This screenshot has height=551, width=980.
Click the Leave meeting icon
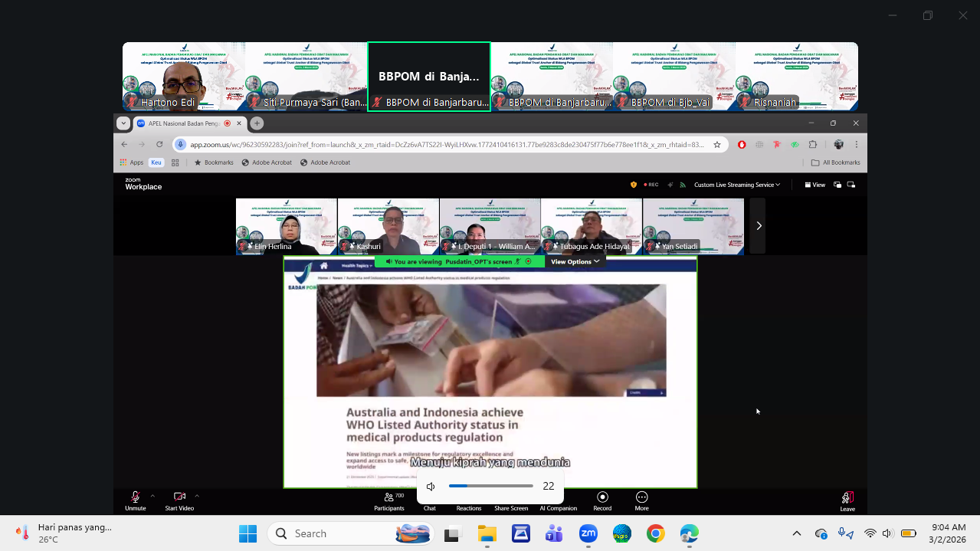[847, 500]
